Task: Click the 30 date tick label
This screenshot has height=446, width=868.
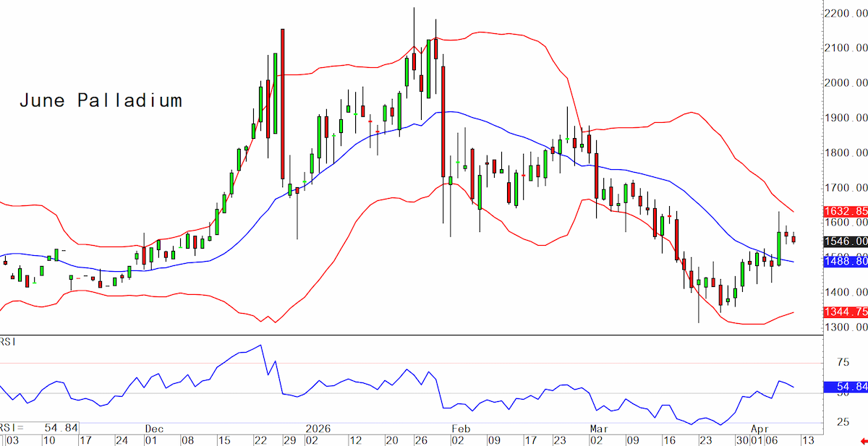Action: [741, 440]
